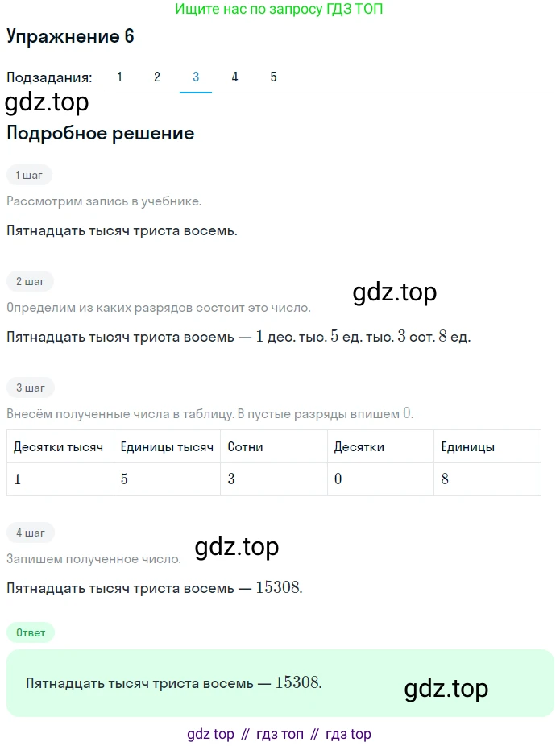Switch to subtask tab 4

point(234,77)
